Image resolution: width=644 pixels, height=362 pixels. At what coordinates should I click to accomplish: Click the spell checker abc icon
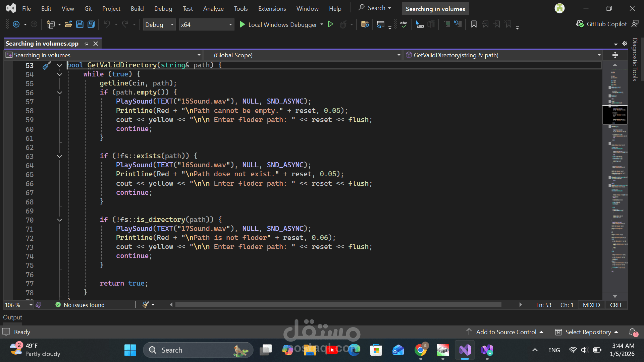point(404,24)
